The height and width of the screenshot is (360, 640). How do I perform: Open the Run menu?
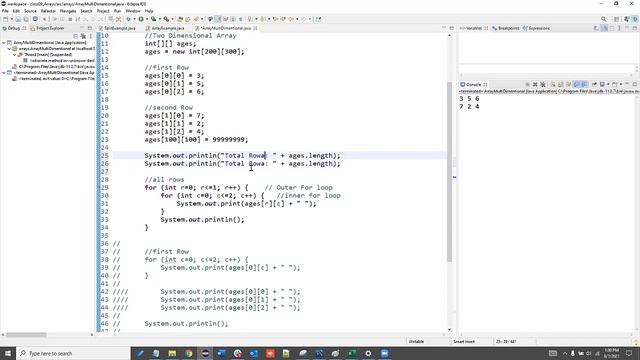[118, 11]
